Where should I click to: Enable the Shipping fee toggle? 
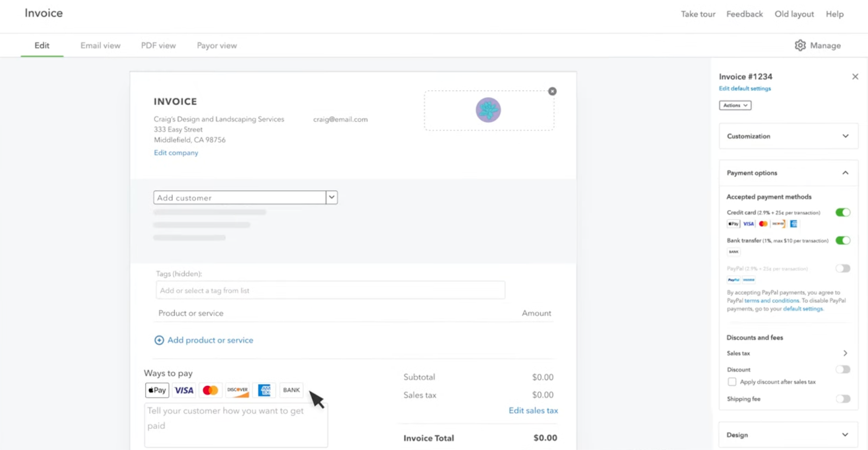[843, 399]
